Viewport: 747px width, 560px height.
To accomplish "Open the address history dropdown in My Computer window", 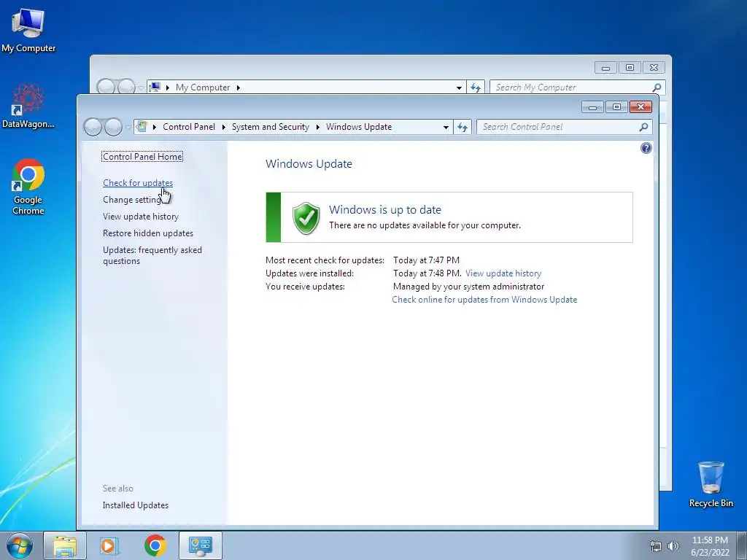I will 460,87.
